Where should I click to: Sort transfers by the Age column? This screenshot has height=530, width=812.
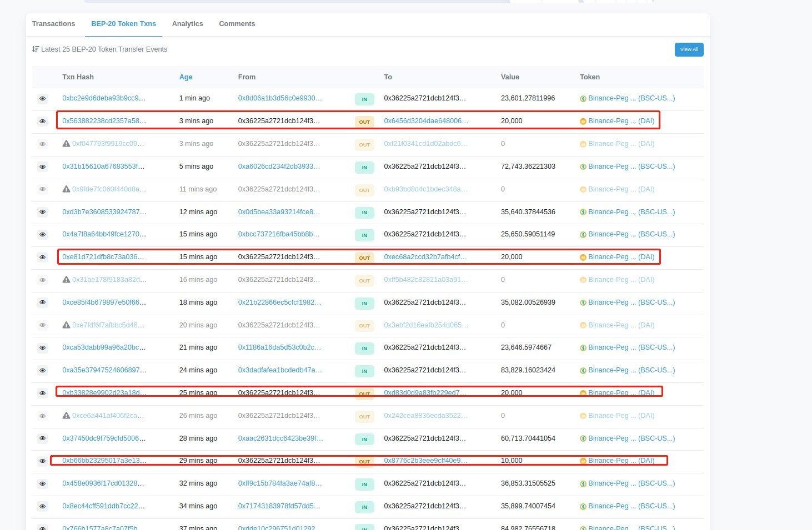pyautogui.click(x=186, y=77)
